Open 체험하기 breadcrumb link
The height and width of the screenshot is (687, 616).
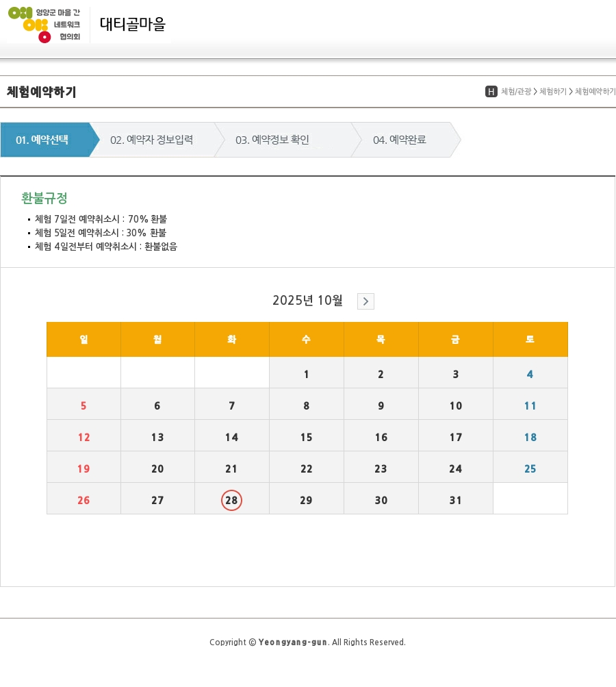[x=553, y=92]
